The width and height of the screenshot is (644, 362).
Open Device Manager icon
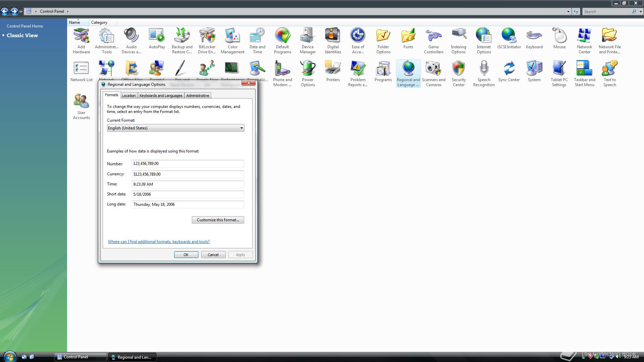(308, 41)
